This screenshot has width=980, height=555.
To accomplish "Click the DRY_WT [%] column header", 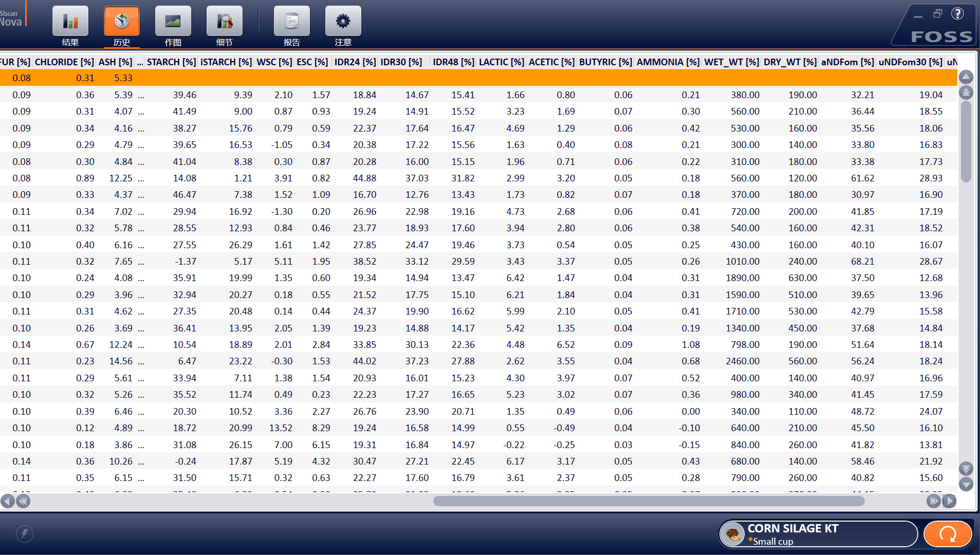I will point(790,62).
